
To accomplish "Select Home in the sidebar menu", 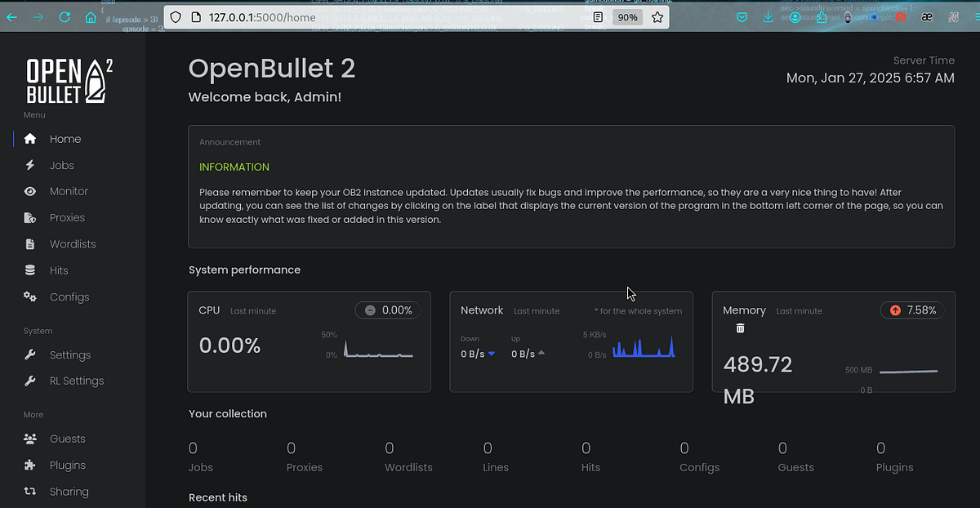I will pos(65,139).
